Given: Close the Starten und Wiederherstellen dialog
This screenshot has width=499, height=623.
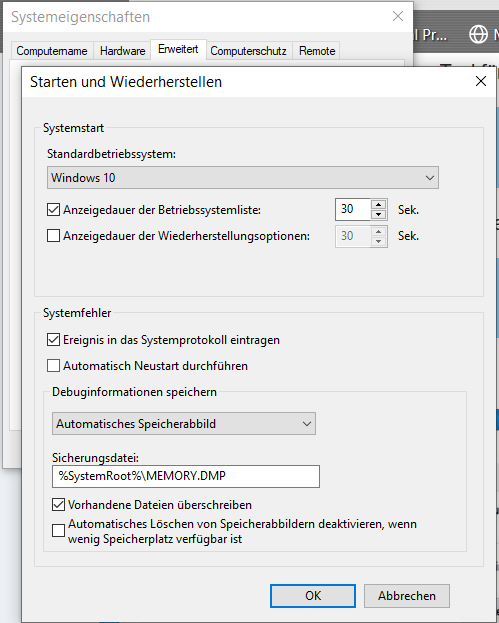Looking at the screenshot, I should (x=481, y=81).
